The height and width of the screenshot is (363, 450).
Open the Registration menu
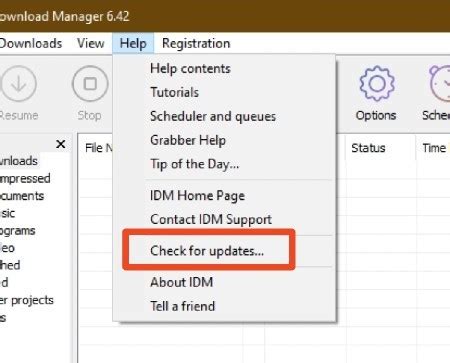[196, 43]
